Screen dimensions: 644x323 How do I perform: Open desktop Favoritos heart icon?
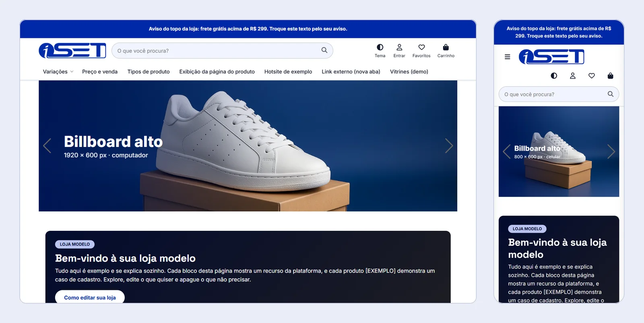421,48
